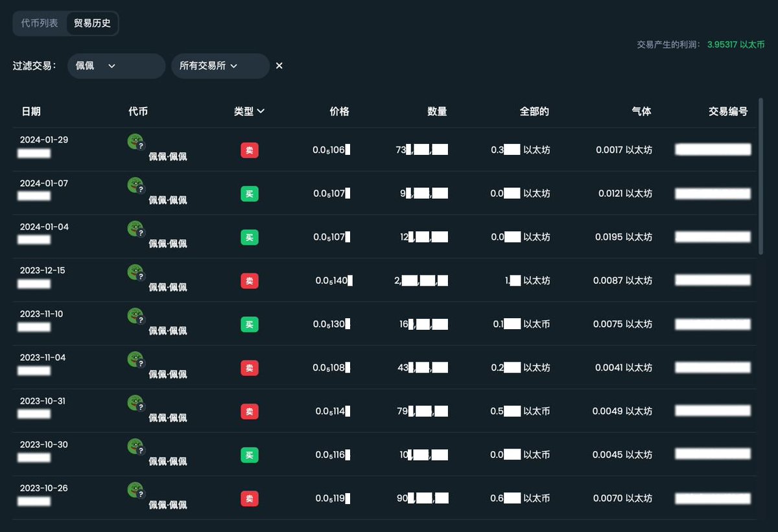
Task: Open the transaction ID link for 2023-12-15
Action: [713, 280]
